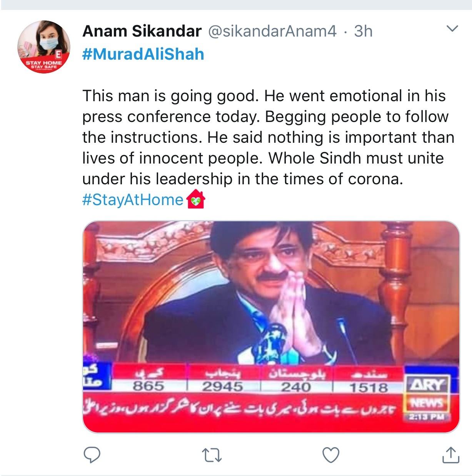Open the #StayAtHome hashtag

[x=133, y=200]
